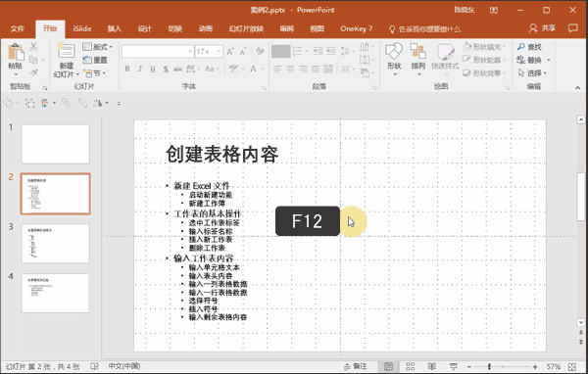Image resolution: width=588 pixels, height=374 pixels.
Task: Collapse the ribbon with chevron
Action: coord(577,88)
